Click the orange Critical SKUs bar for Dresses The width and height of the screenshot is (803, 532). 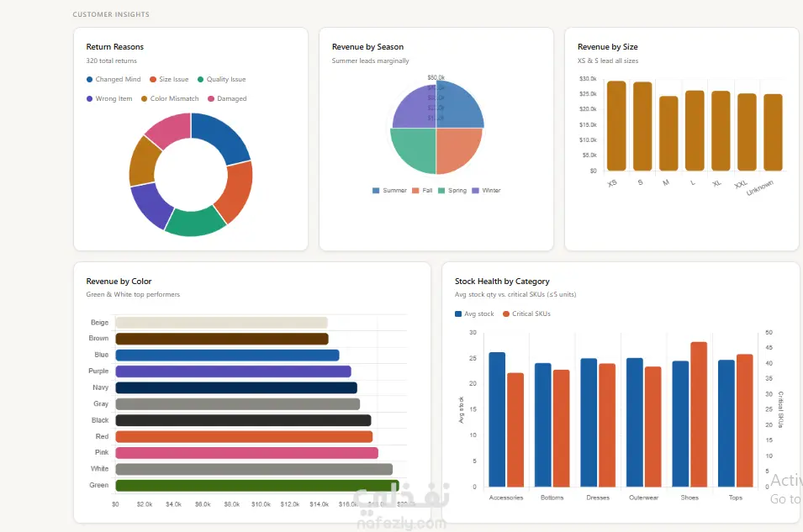[607, 425]
